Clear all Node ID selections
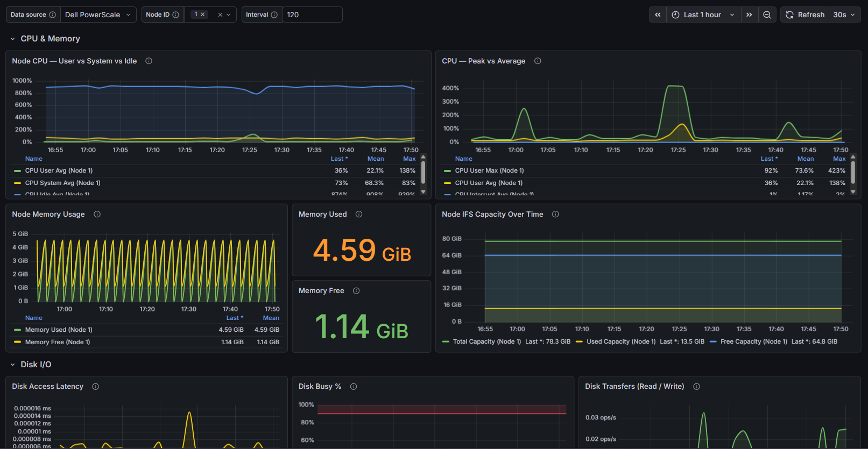 220,15
